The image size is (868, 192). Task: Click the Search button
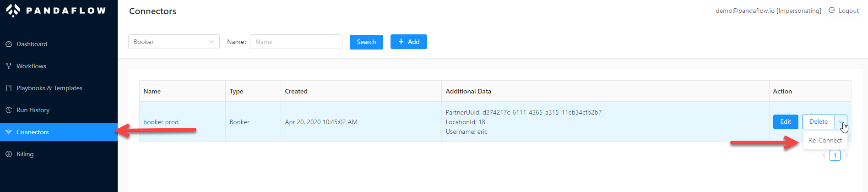(366, 42)
